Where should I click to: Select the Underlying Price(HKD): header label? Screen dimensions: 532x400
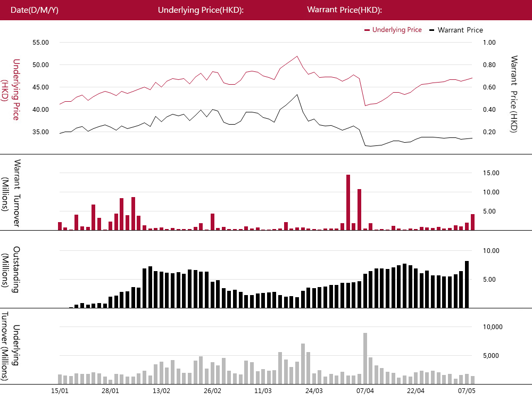point(201,10)
